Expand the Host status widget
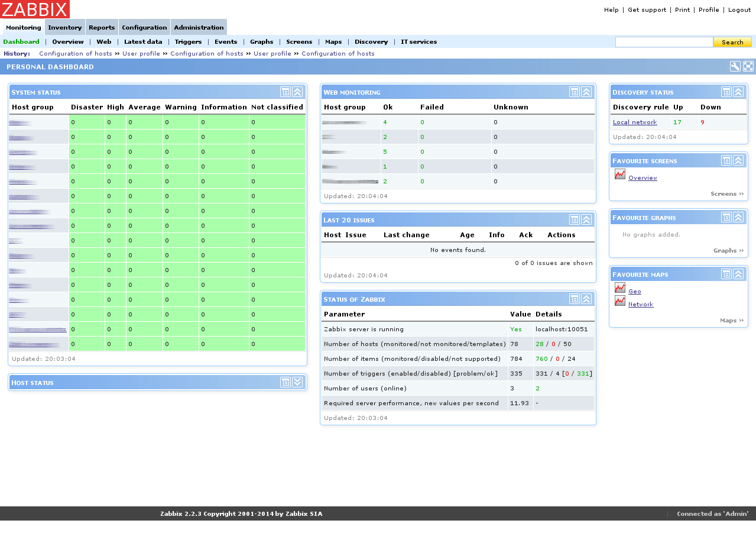 pos(297,382)
